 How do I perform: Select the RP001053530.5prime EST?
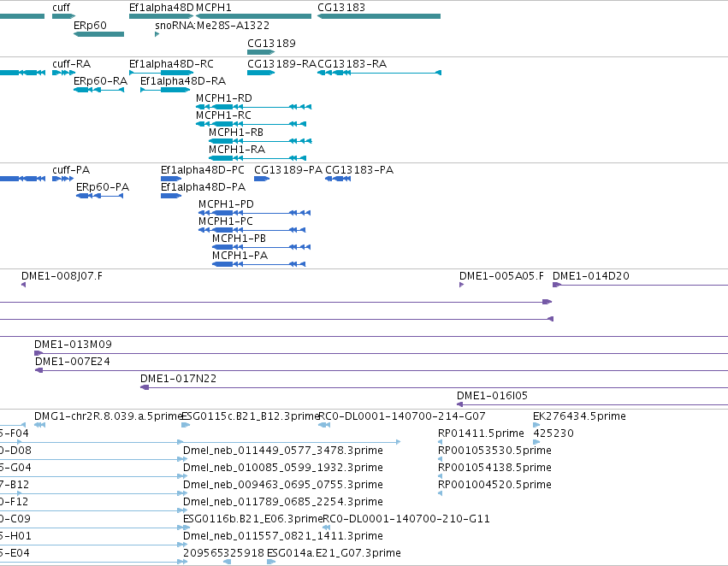[441, 459]
